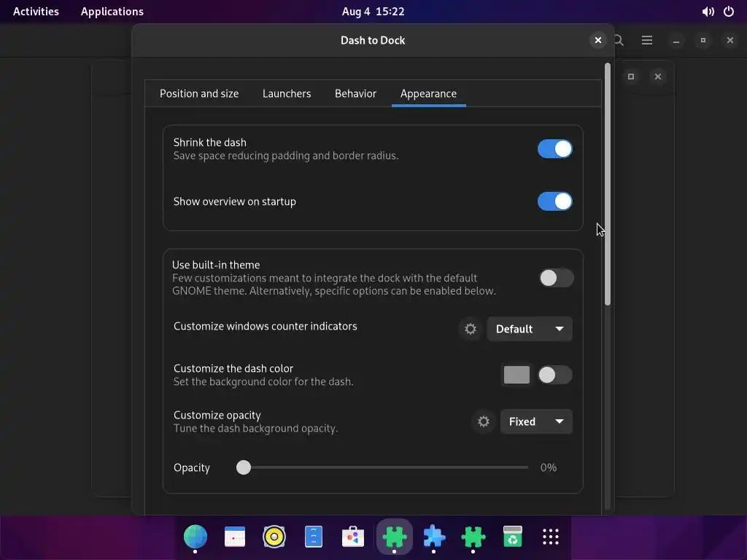Click the 'Dash to Dock' title text
This screenshot has height=560, width=747.
click(373, 40)
